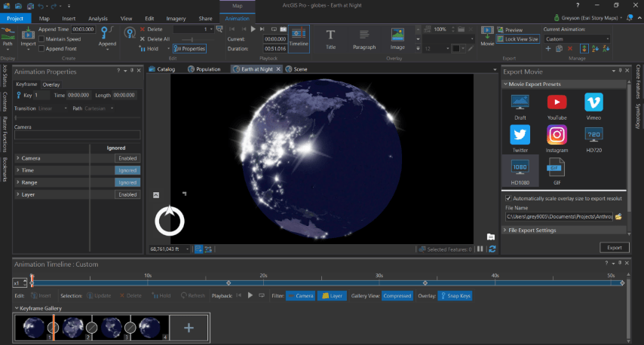Toggle Maintain Speed checkbox
644x345 pixels.
[41, 38]
